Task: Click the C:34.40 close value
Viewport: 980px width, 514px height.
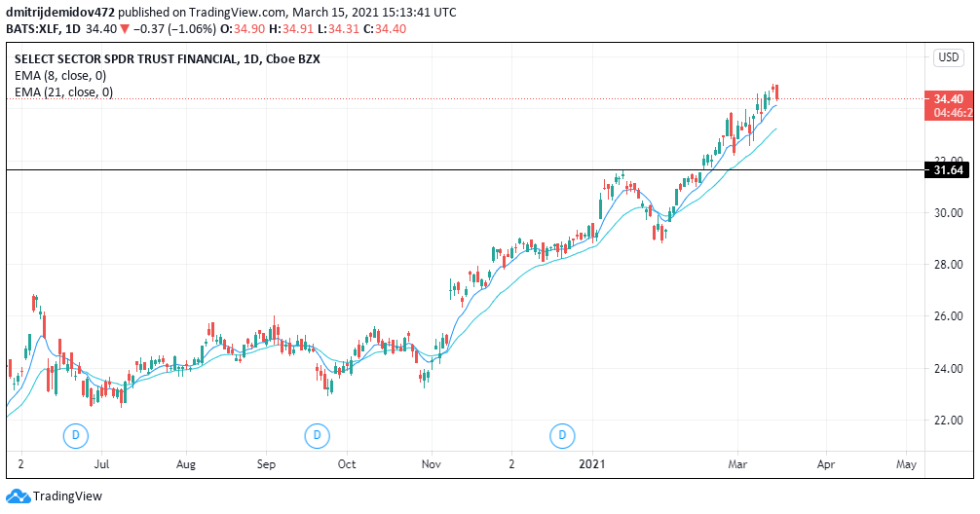Action: [x=385, y=29]
